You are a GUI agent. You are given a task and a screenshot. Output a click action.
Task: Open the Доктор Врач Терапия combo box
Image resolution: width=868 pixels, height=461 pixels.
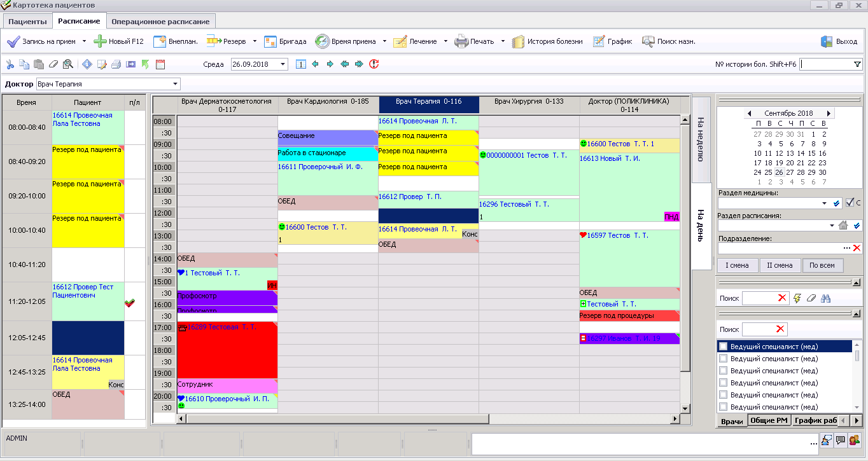pos(108,84)
